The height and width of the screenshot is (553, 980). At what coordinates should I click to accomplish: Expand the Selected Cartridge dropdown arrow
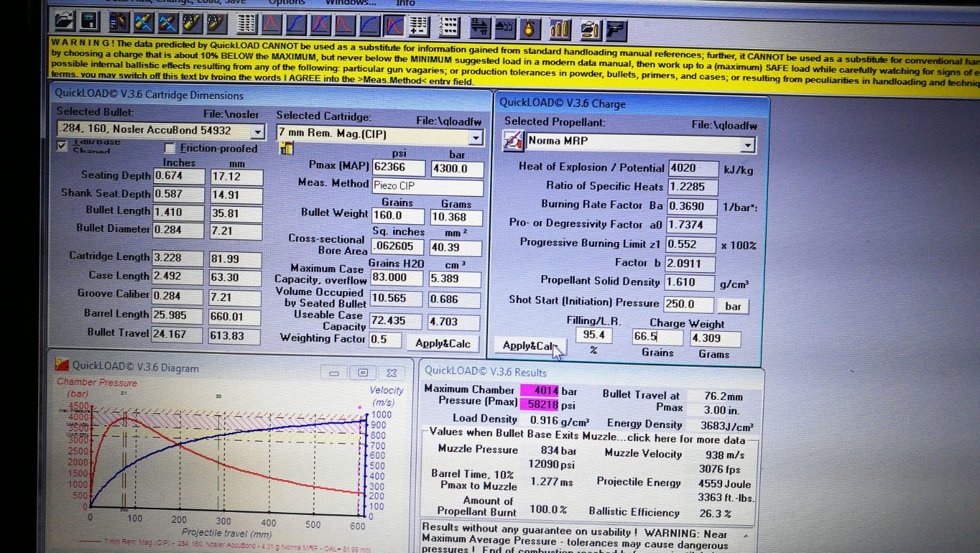(x=475, y=137)
